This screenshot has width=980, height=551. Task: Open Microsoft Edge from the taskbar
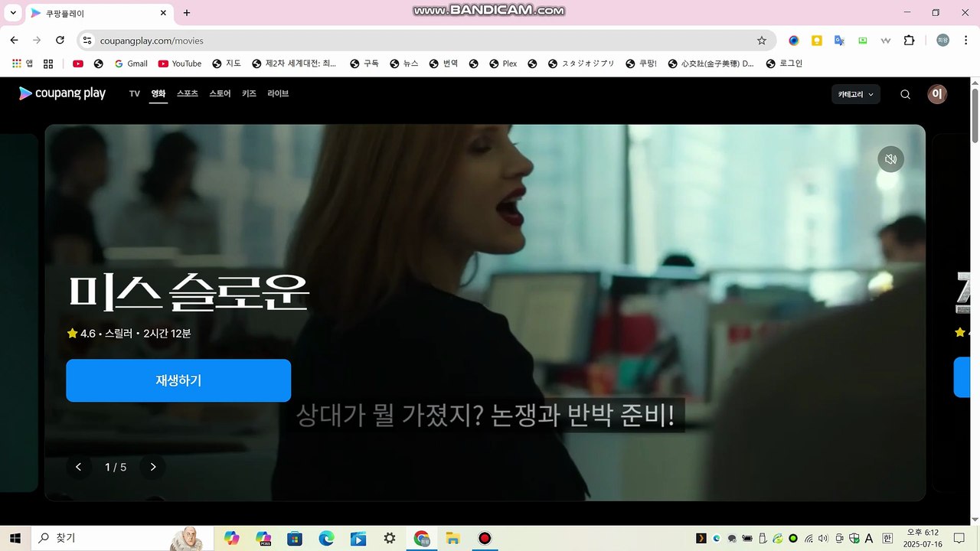[x=327, y=538]
